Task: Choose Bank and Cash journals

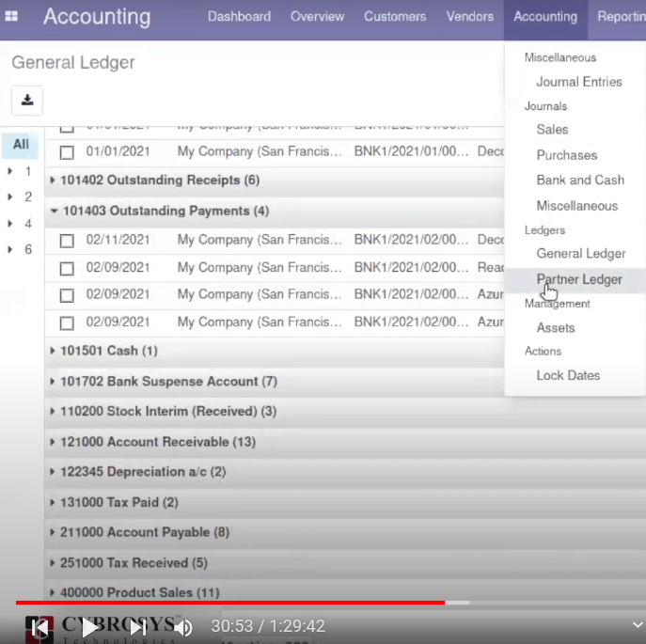Action: tap(580, 181)
